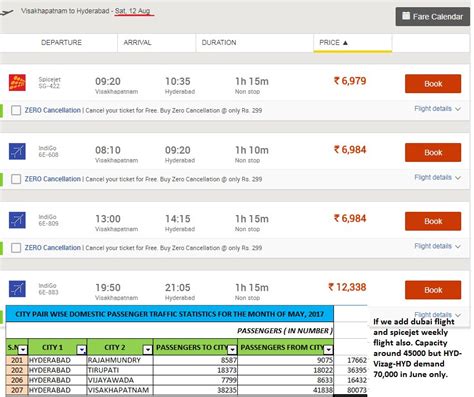Open the S.N column filter dropdown

[23, 349]
